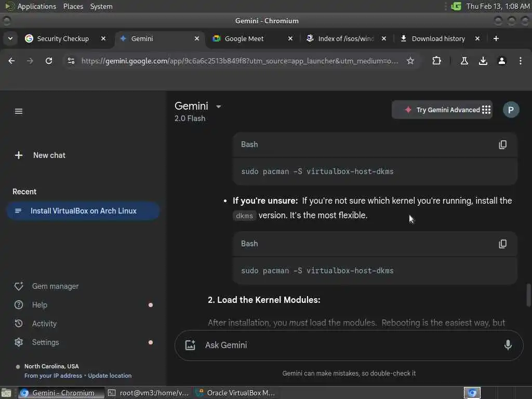Switch to the Google Meet tab

click(252, 38)
